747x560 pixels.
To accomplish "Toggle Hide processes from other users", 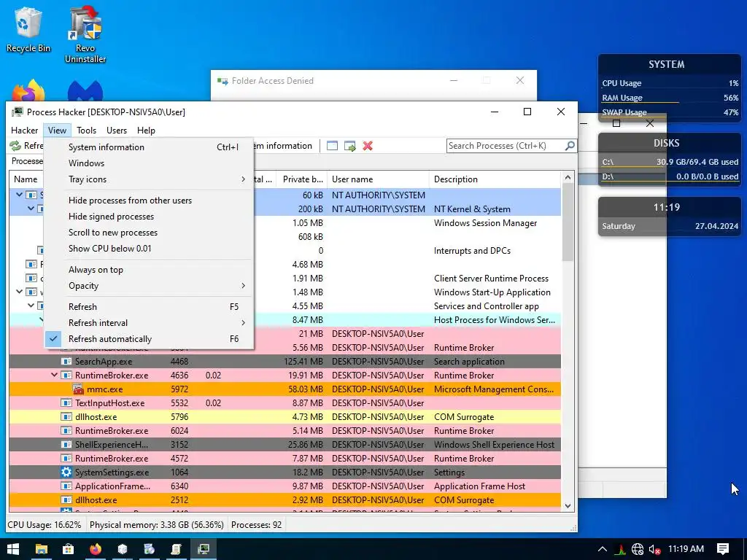I will tap(148, 201).
